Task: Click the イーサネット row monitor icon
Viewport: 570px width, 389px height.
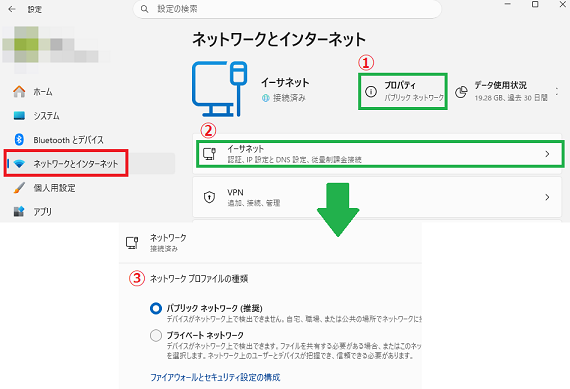Action: 209,154
